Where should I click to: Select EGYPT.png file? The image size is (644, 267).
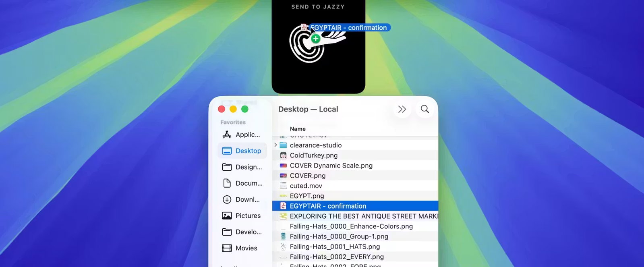(x=355, y=196)
